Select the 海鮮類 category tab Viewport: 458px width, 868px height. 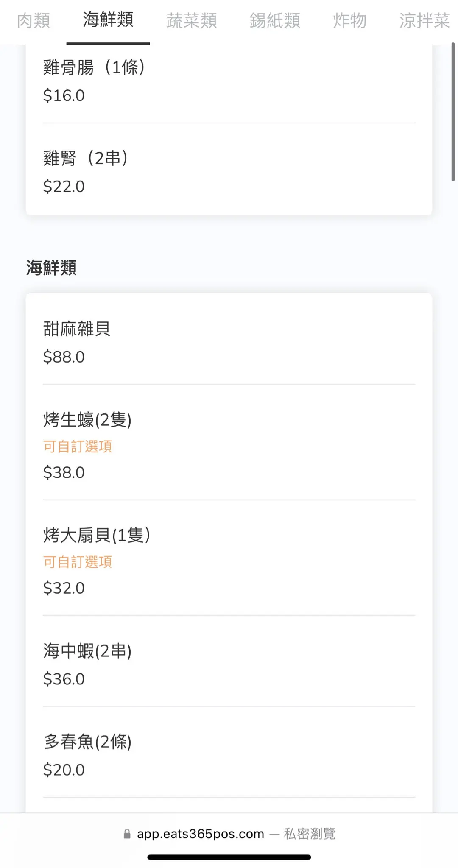click(108, 20)
